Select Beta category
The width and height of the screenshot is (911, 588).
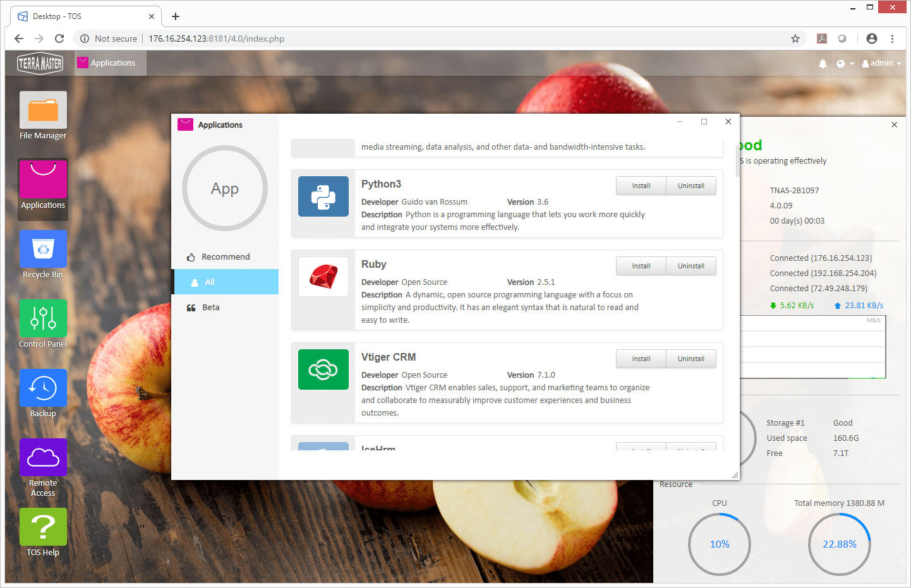coord(225,307)
